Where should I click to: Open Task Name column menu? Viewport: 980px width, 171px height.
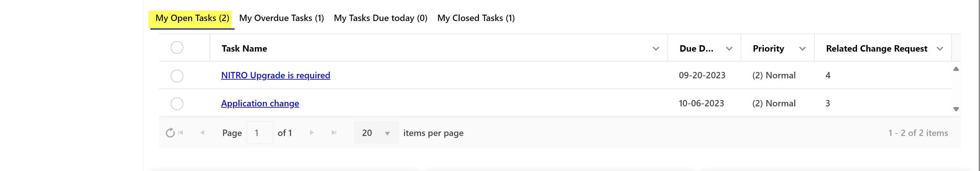656,49
